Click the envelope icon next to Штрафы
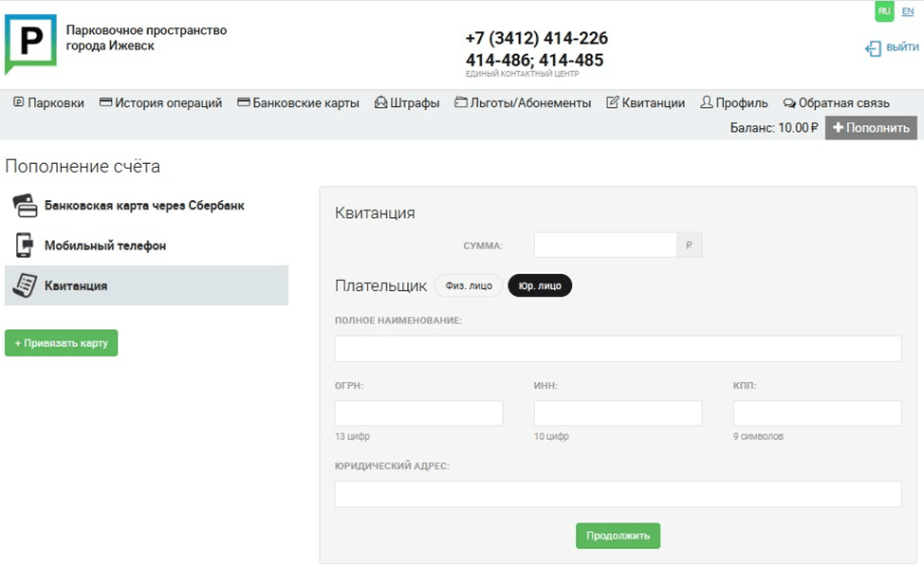924x567 pixels. click(x=381, y=102)
